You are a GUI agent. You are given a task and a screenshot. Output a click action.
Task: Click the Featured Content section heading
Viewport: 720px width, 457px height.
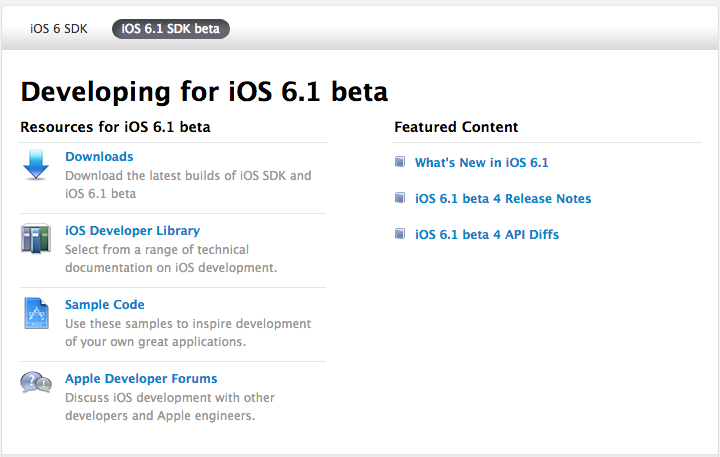pos(456,127)
